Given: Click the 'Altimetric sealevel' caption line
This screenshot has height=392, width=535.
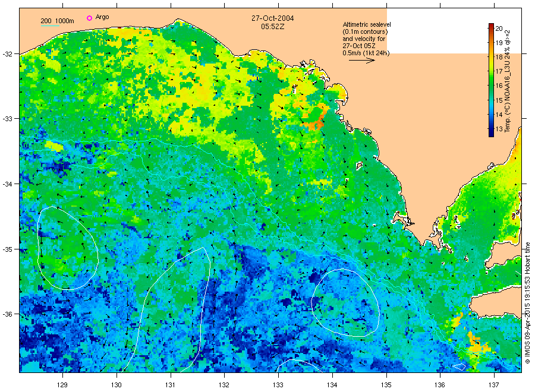Looking at the screenshot, I should coord(366,24).
